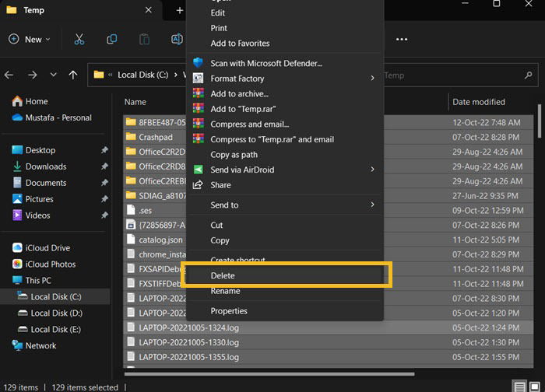Screen dimensions: 545x392
Task: Sort by Date modified column header
Action: point(479,102)
